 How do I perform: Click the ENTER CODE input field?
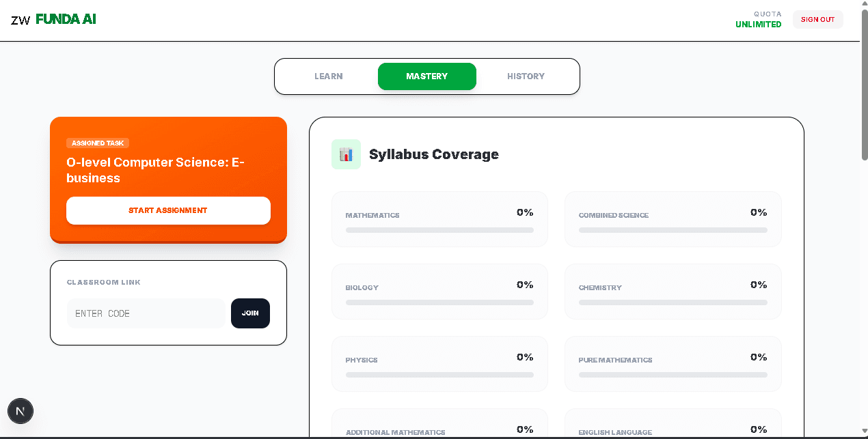(x=146, y=313)
